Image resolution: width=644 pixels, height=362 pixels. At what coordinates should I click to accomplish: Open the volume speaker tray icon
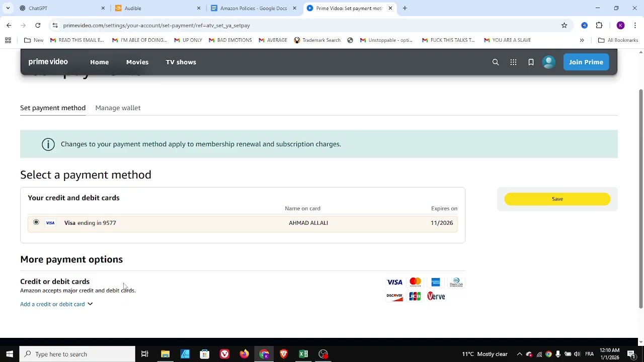577,354
